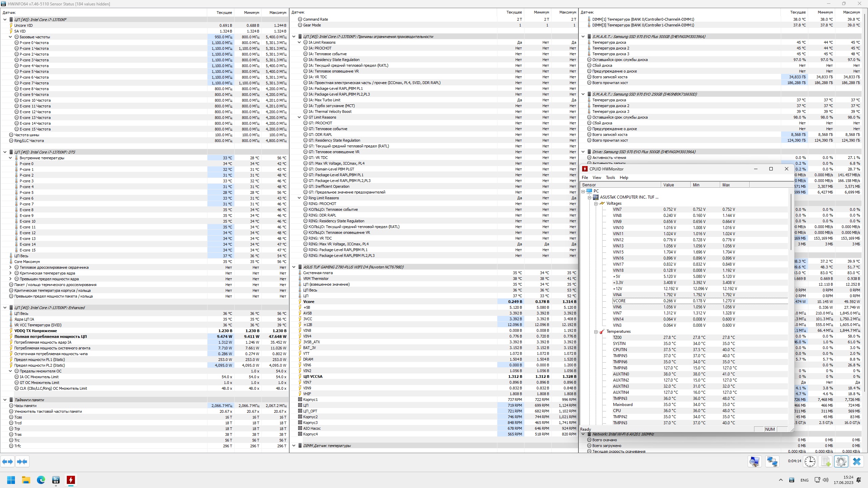
Task: Select the Vcore sensor row
Action: click(309, 302)
